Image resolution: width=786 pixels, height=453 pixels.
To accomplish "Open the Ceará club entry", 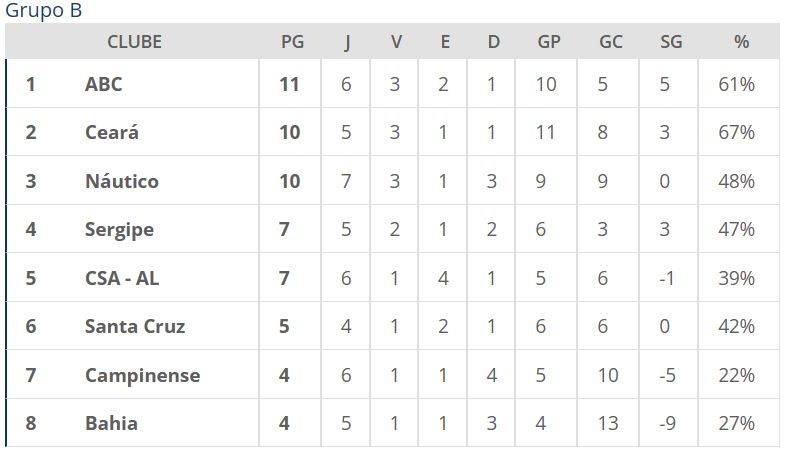I will pyautogui.click(x=111, y=132).
